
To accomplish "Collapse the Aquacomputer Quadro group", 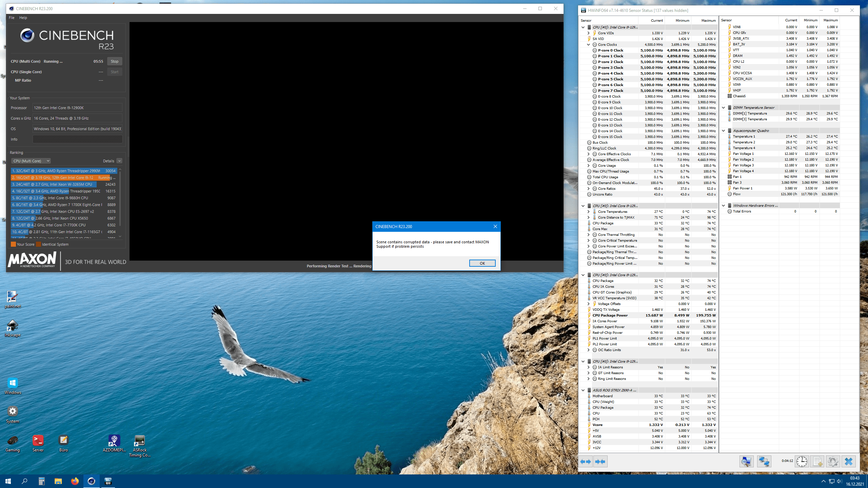I will 724,130.
